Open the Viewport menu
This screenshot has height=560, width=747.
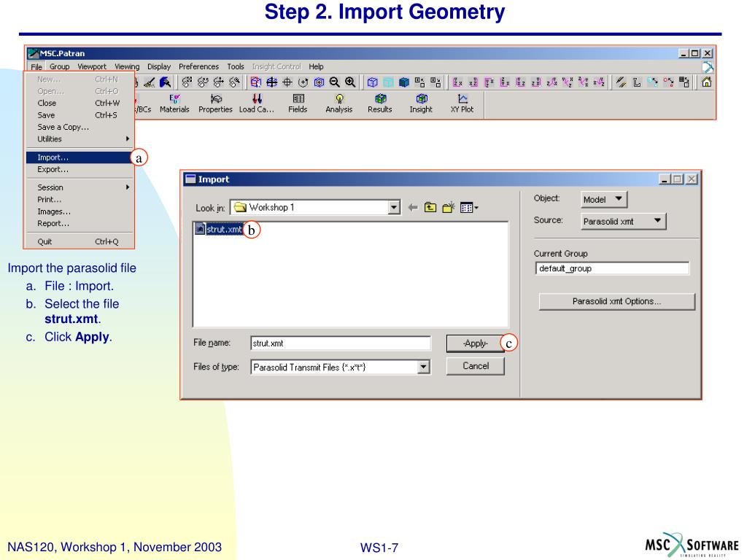tap(92, 66)
